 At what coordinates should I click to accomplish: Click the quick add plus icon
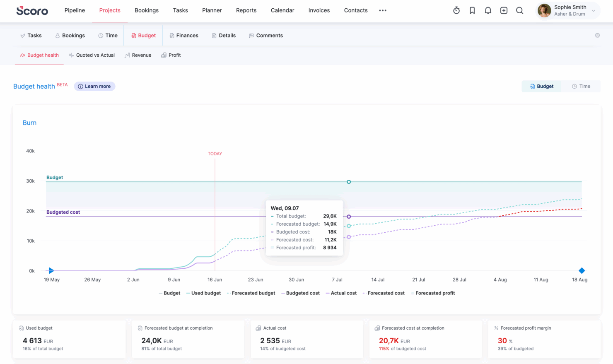(504, 10)
